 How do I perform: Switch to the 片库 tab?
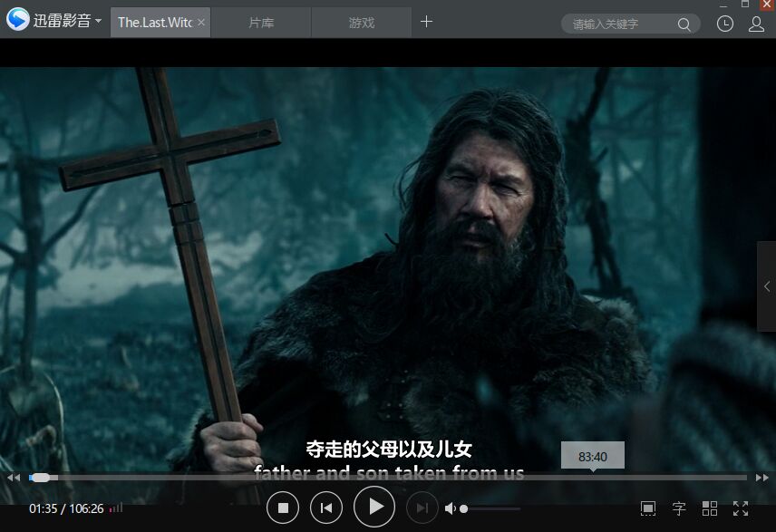261,23
